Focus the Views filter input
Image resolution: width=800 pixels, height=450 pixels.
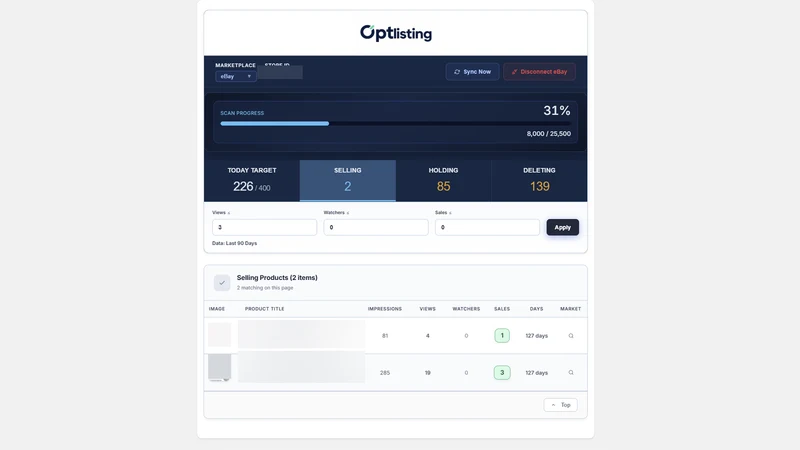click(264, 228)
